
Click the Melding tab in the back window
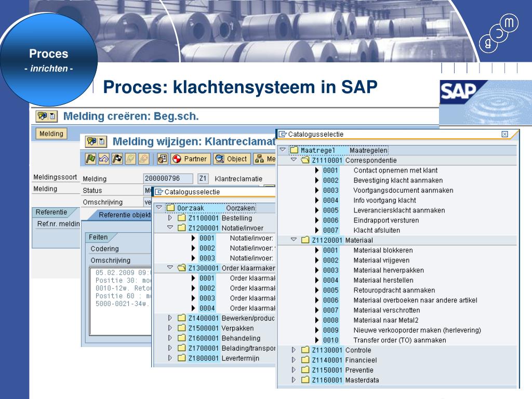(x=51, y=134)
